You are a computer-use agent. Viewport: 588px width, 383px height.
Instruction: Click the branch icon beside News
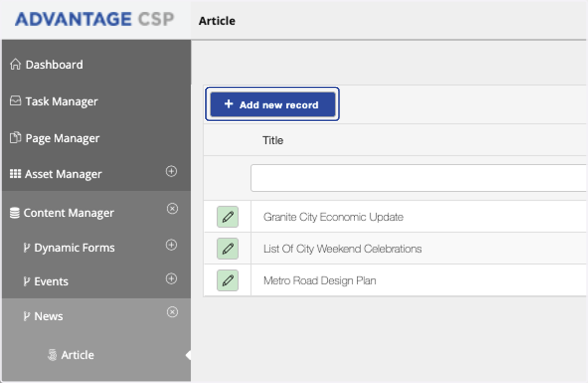(27, 317)
